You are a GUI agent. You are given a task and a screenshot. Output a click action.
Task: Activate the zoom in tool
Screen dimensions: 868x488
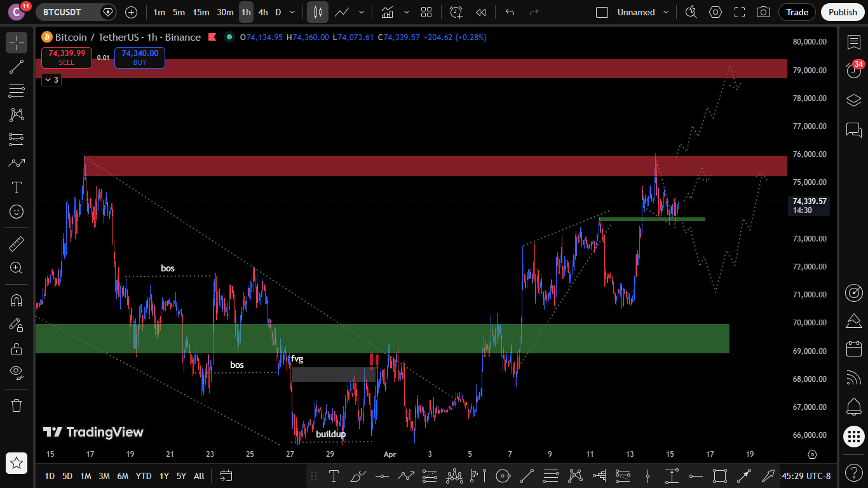[x=17, y=268]
